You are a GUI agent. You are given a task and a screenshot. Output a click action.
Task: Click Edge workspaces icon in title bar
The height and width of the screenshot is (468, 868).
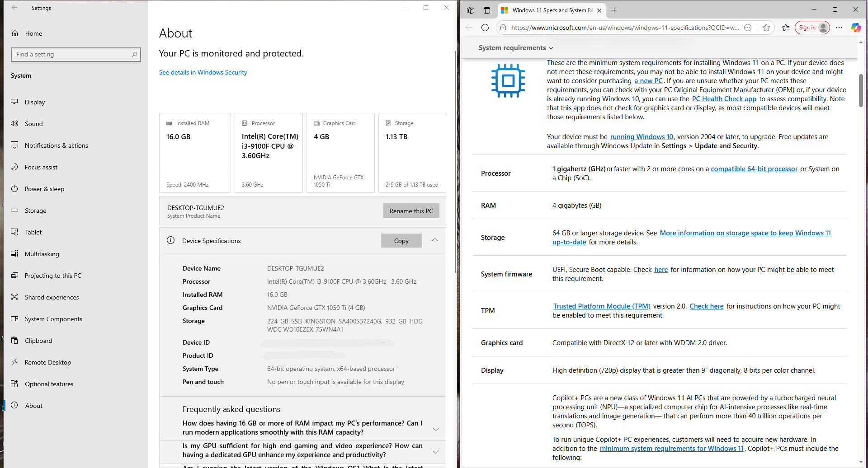pyautogui.click(x=471, y=10)
